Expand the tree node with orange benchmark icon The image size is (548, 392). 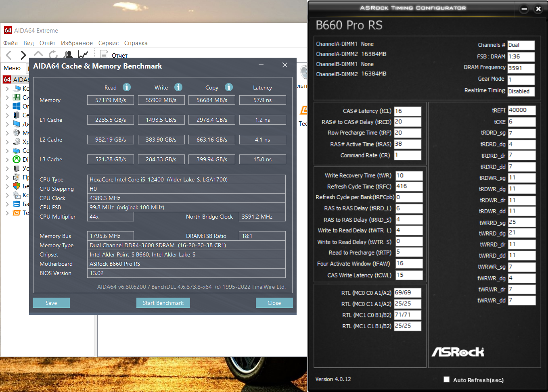[7, 213]
